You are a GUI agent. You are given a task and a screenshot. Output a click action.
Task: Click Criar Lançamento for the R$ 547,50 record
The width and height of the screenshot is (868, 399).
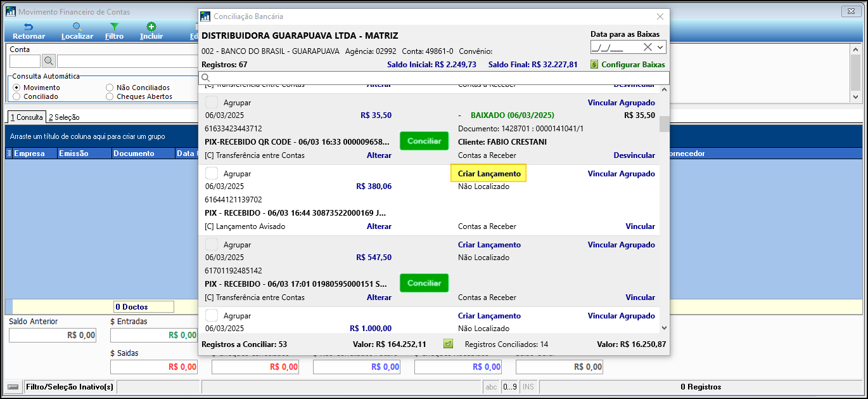(x=489, y=244)
